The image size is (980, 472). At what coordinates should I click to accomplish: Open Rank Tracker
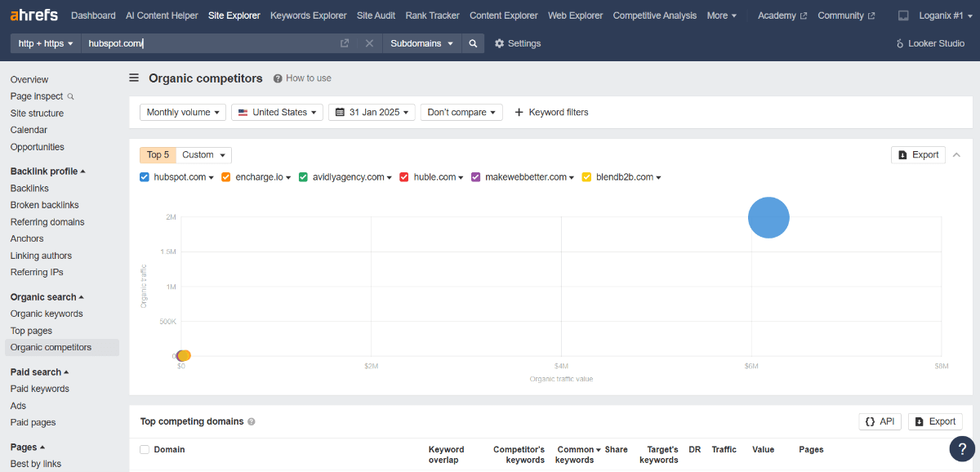click(x=433, y=16)
